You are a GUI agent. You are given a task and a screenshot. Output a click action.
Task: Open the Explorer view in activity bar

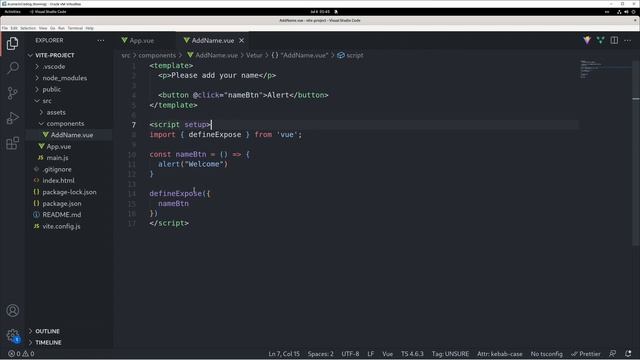tap(13, 43)
